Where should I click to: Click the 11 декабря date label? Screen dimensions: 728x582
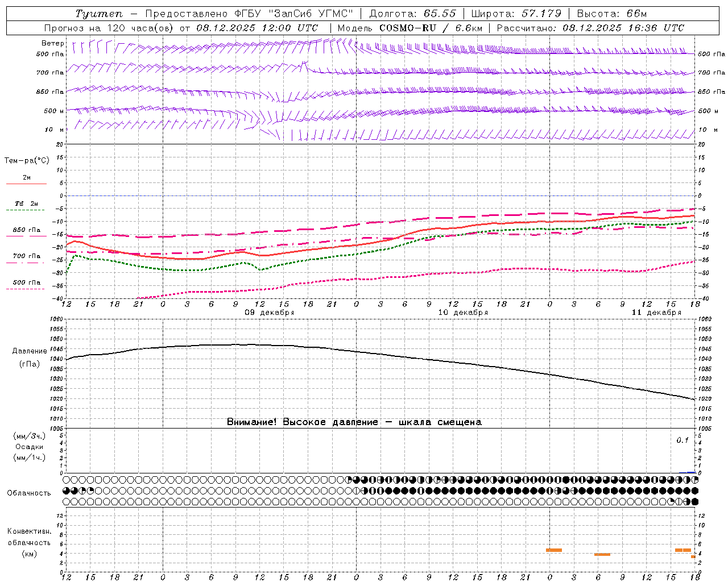click(656, 313)
